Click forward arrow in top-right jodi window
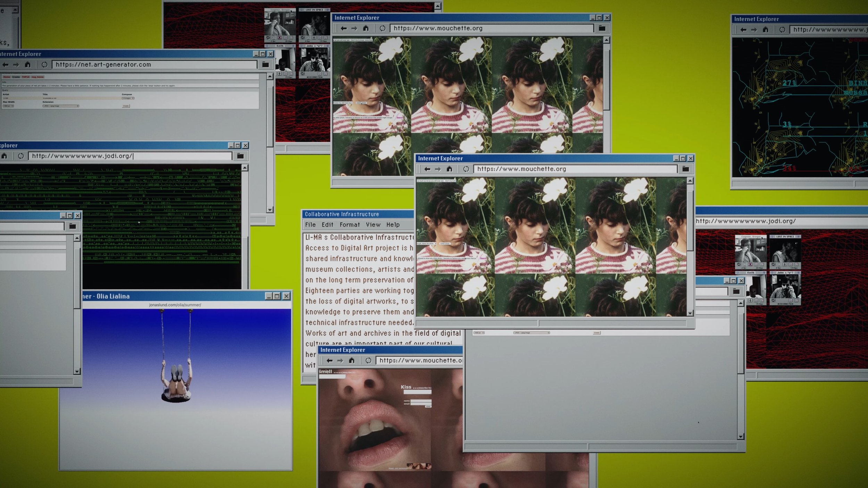868x488 pixels. tap(754, 30)
